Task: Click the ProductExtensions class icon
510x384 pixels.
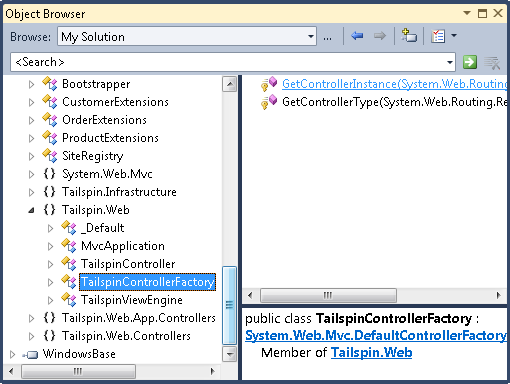Action: tap(50, 138)
